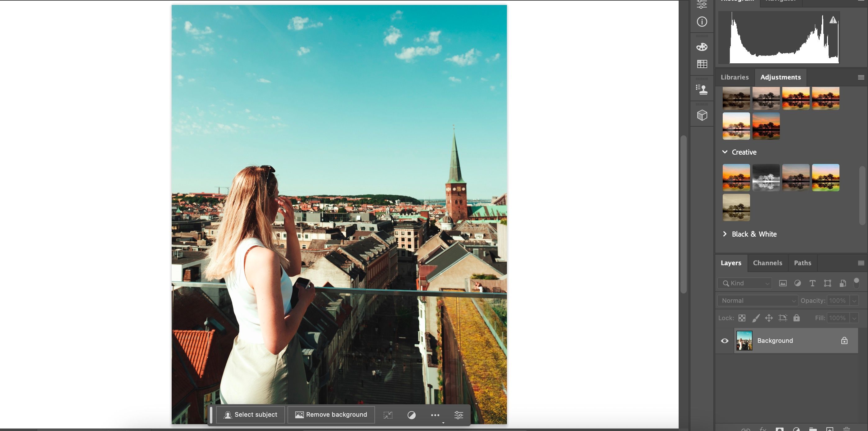
Task: Expand the Black & White section
Action: 725,234
